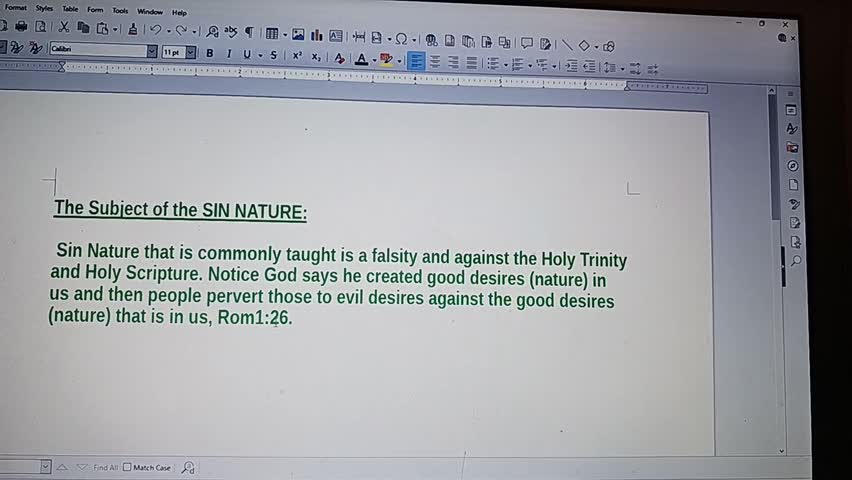852x480 pixels.
Task: Select the Insert Line tool
Action: point(567,44)
